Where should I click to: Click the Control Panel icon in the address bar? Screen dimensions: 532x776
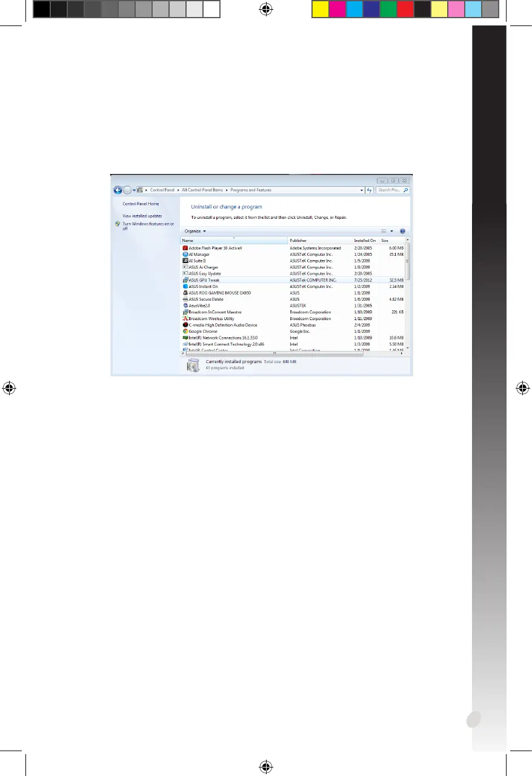pos(141,190)
